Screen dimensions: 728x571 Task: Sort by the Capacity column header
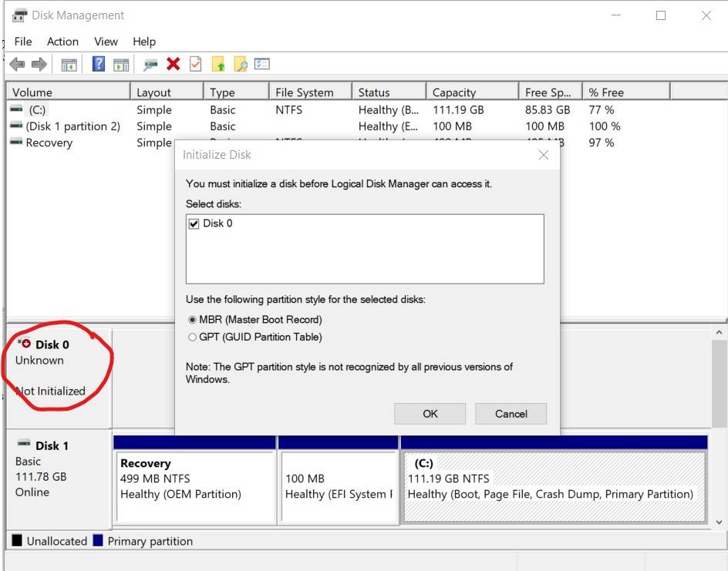[x=472, y=92]
